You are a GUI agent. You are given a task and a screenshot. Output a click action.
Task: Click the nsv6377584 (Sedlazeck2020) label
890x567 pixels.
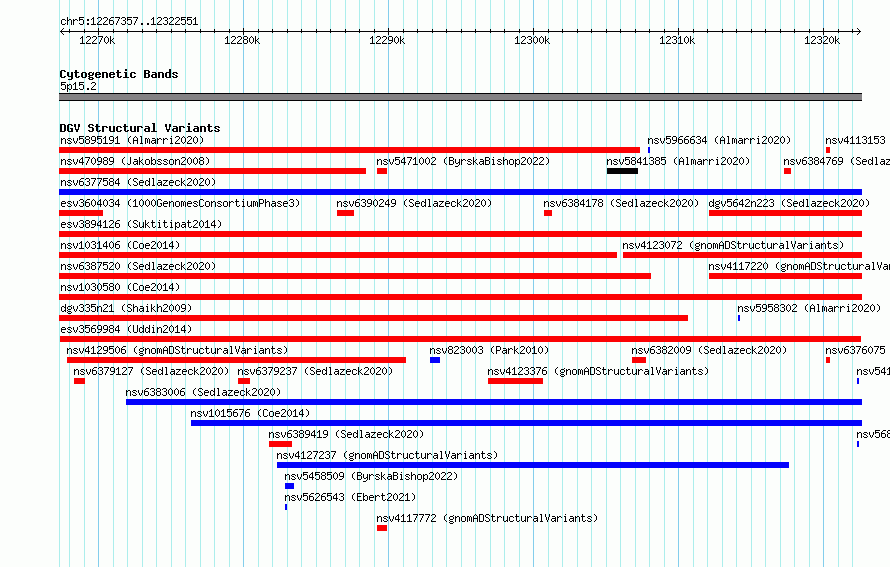pyautogui.click(x=138, y=182)
